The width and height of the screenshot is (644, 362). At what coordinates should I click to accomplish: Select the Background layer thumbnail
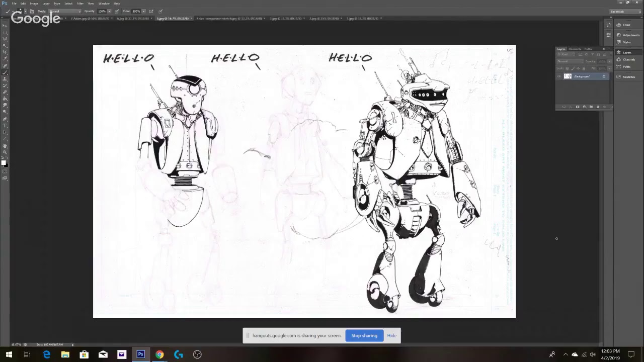coord(568,76)
